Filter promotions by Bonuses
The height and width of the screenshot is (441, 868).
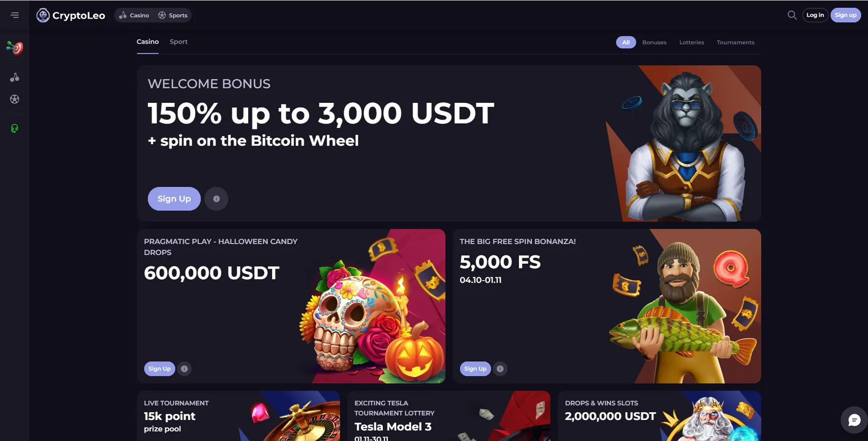click(654, 43)
